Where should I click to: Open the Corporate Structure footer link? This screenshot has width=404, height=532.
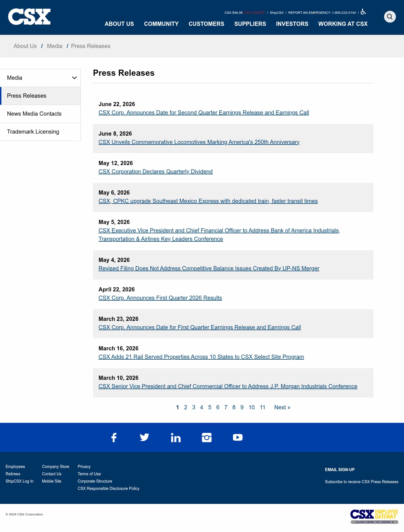pos(95,481)
